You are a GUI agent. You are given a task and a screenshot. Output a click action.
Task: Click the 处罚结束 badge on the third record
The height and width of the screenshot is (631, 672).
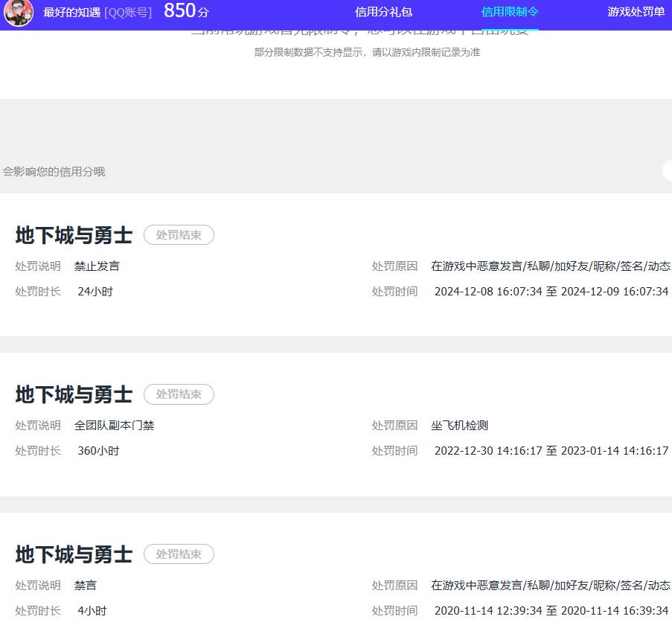coord(179,554)
